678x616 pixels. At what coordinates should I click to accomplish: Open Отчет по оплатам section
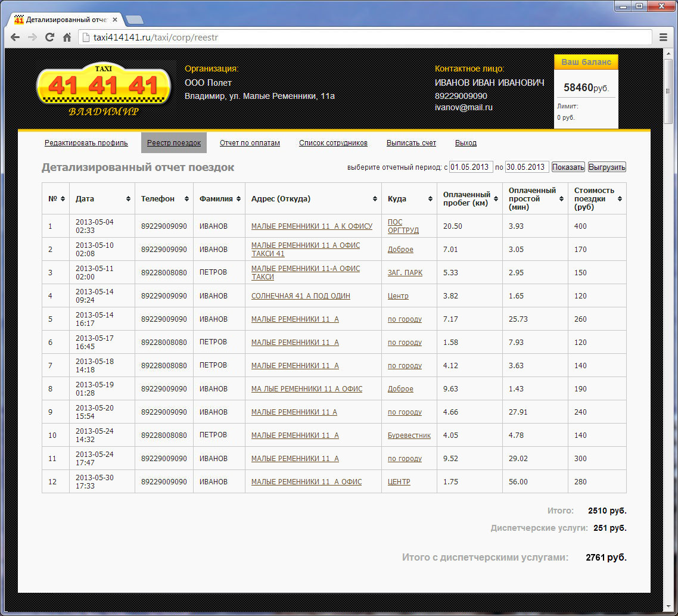250,143
